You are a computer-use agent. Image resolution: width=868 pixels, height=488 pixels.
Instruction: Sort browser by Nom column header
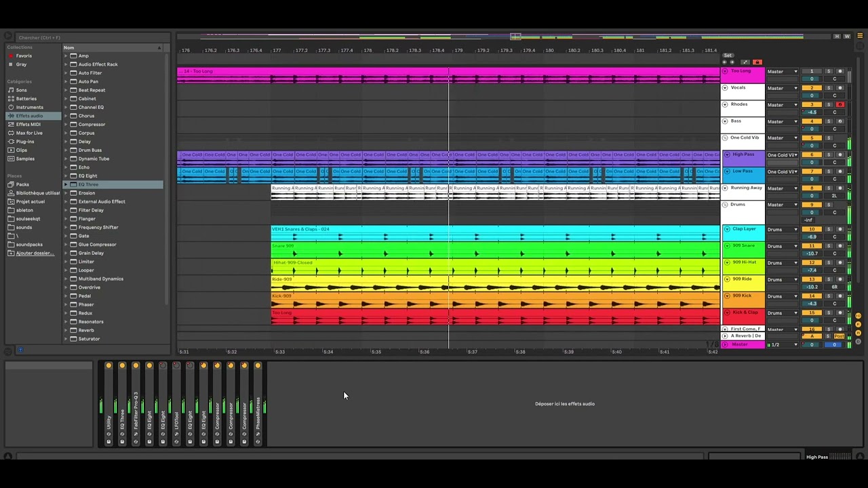113,47
